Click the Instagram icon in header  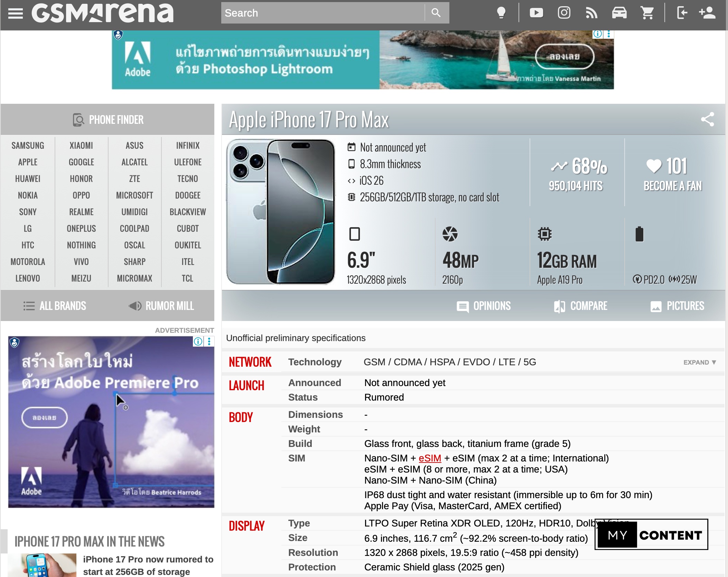click(x=564, y=13)
